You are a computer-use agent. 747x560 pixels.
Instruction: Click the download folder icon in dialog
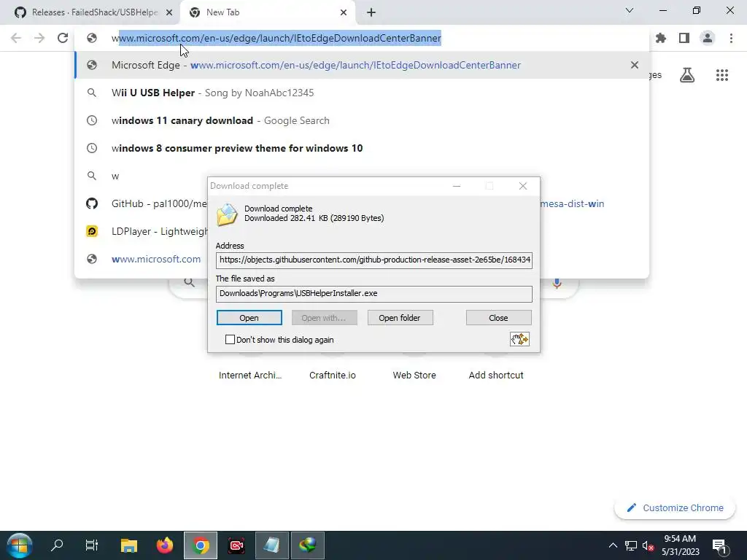(227, 214)
